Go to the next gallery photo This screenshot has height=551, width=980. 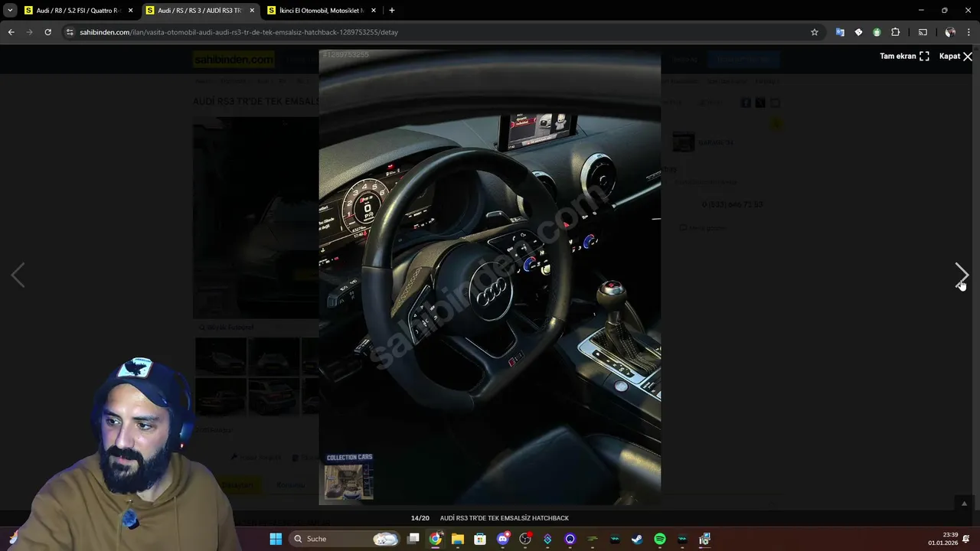(x=962, y=275)
